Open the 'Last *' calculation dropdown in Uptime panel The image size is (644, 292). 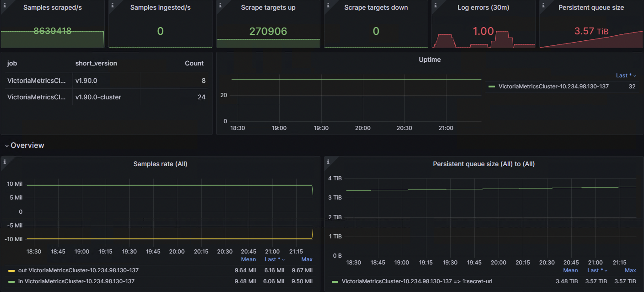point(625,75)
